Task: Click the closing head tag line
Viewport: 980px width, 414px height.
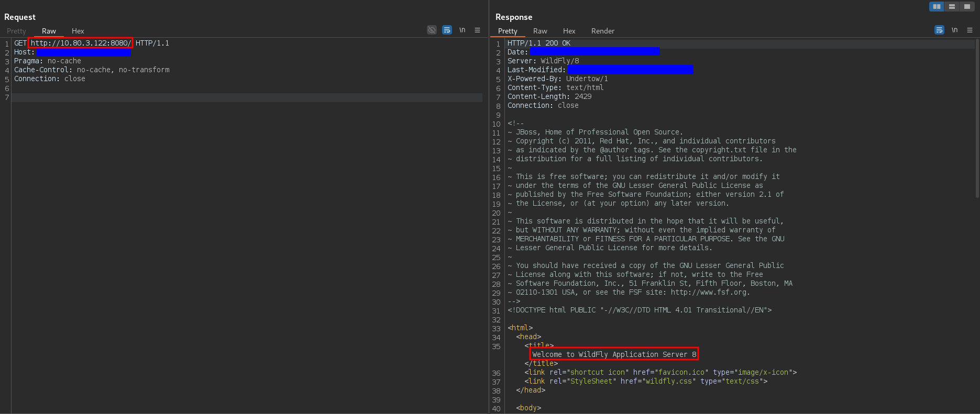Action: [x=531, y=390]
